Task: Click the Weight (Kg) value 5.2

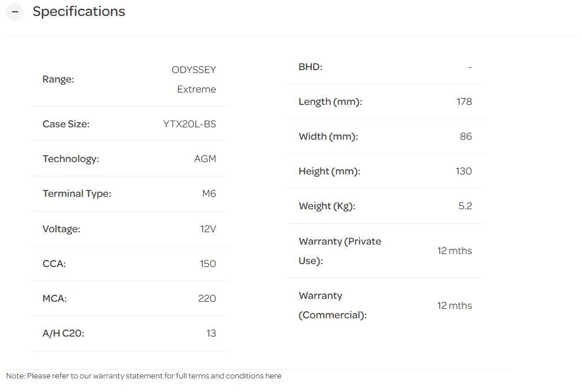Action: point(465,206)
